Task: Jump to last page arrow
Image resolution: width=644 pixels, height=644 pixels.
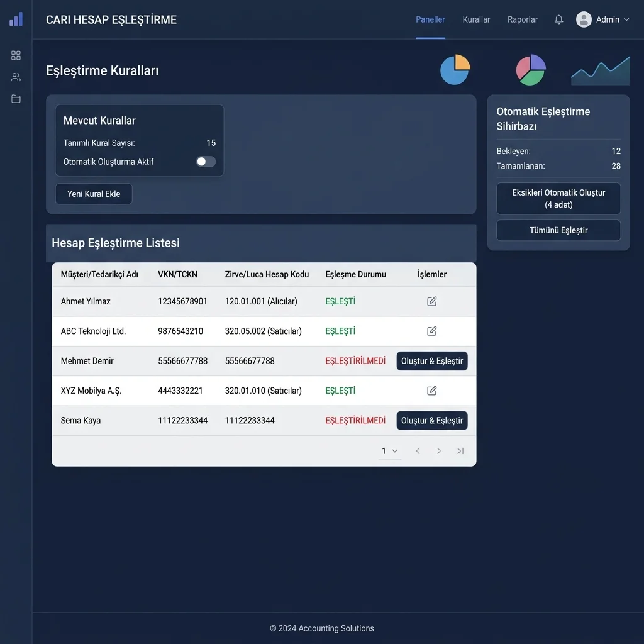Action: (460, 451)
